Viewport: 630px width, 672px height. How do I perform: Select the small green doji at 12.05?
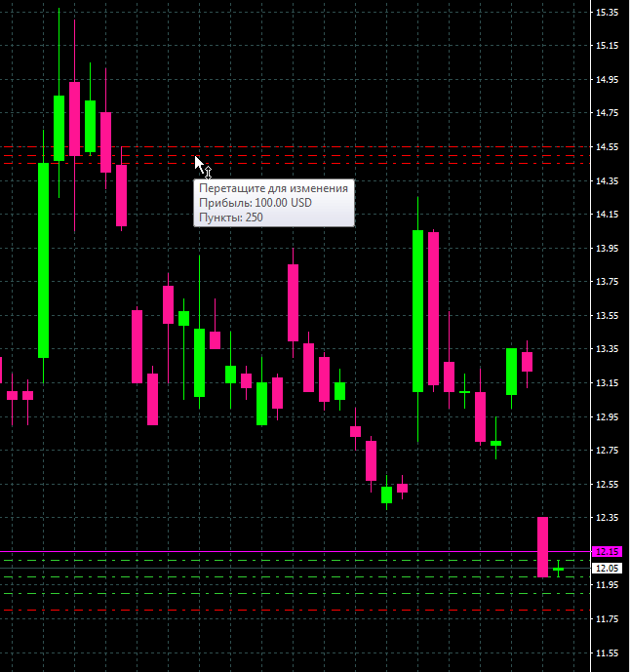click(x=558, y=570)
